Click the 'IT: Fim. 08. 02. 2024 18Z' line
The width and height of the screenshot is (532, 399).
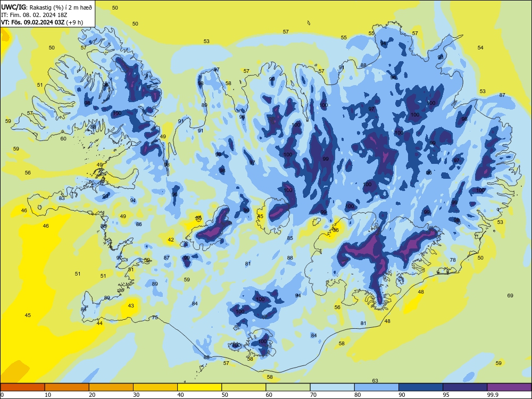[x=35, y=14]
